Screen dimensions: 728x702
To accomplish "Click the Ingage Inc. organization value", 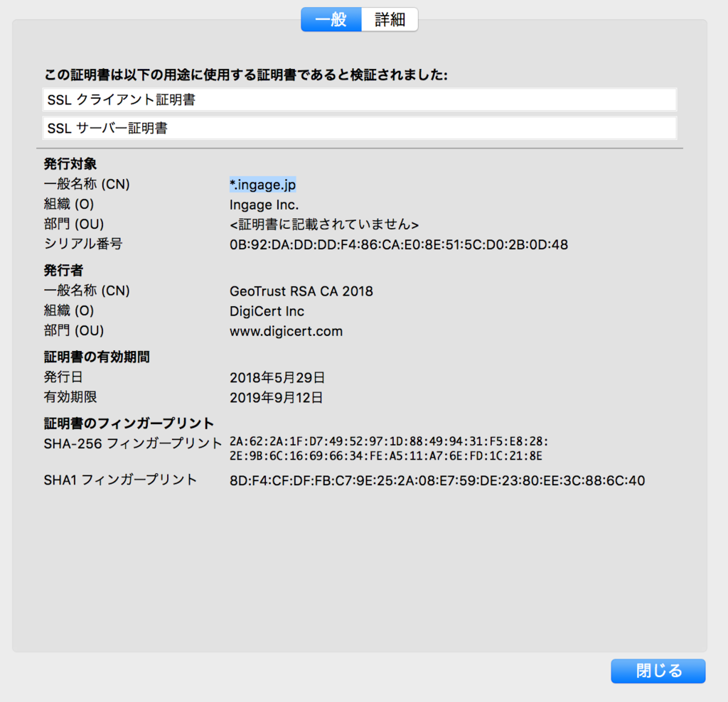I will tap(264, 205).
